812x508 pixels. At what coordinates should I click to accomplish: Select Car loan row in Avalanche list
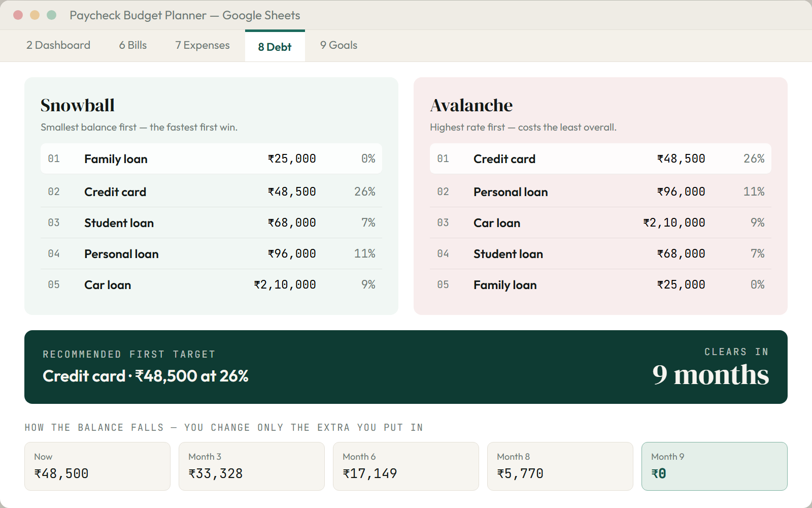pyautogui.click(x=600, y=223)
